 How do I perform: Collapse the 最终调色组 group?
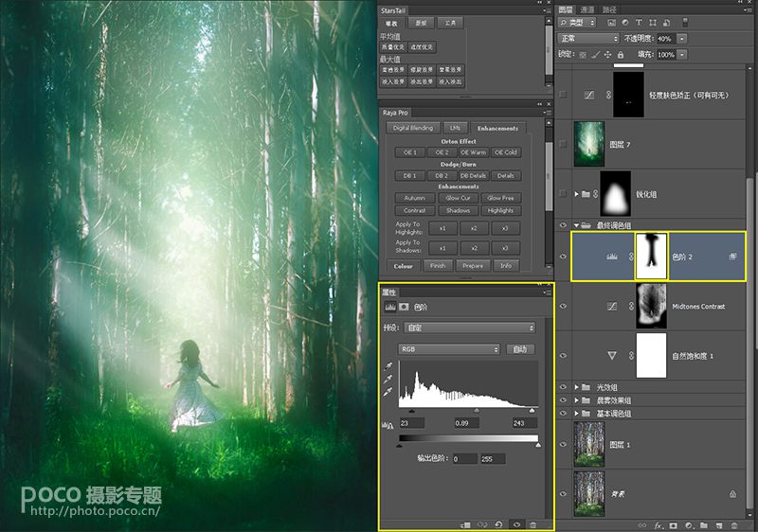pyautogui.click(x=576, y=225)
